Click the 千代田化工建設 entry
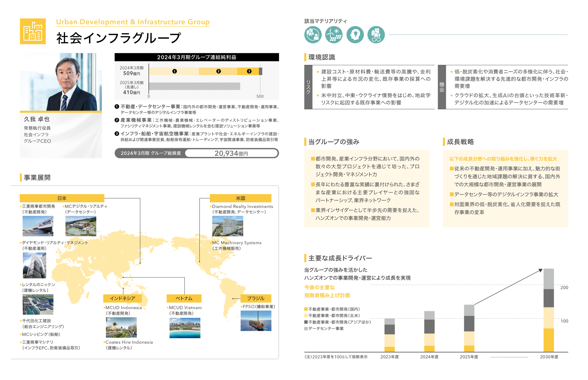This screenshot has height=380, width=588. coord(36,321)
